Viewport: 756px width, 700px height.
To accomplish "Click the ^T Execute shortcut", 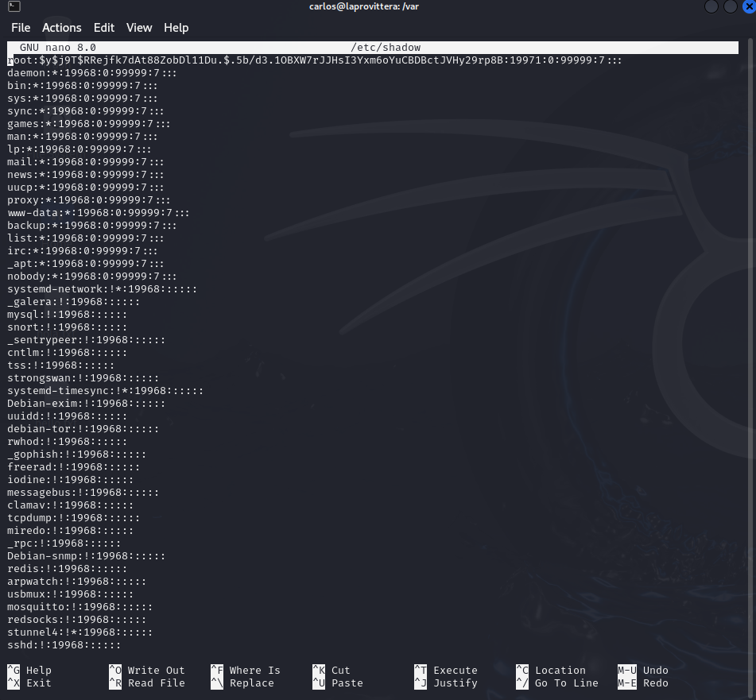I will coord(445,670).
